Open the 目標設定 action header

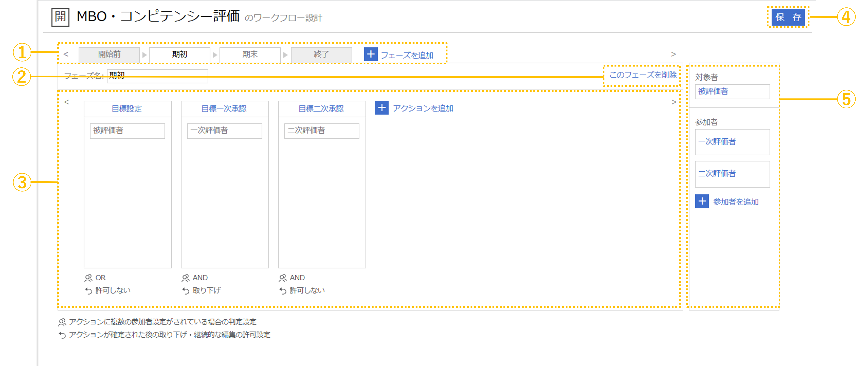(127, 109)
